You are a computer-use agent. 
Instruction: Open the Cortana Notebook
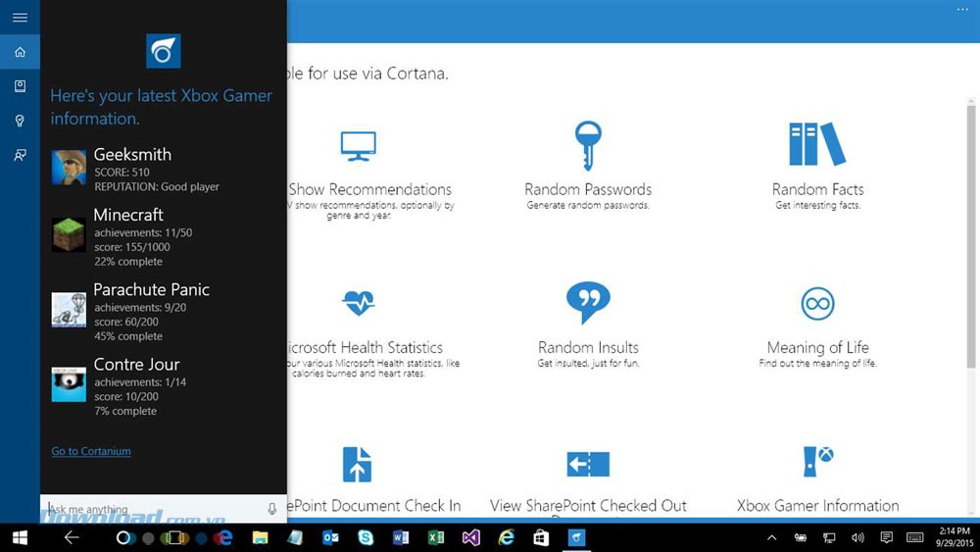coord(20,86)
